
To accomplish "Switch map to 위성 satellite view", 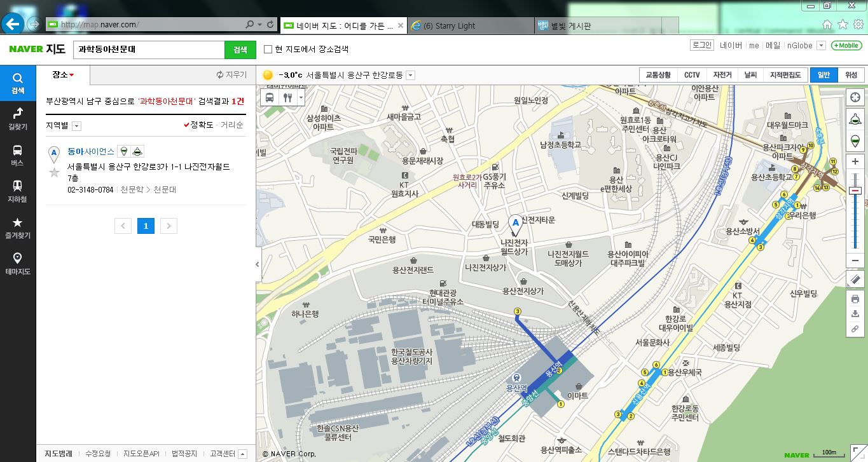I will click(x=851, y=75).
